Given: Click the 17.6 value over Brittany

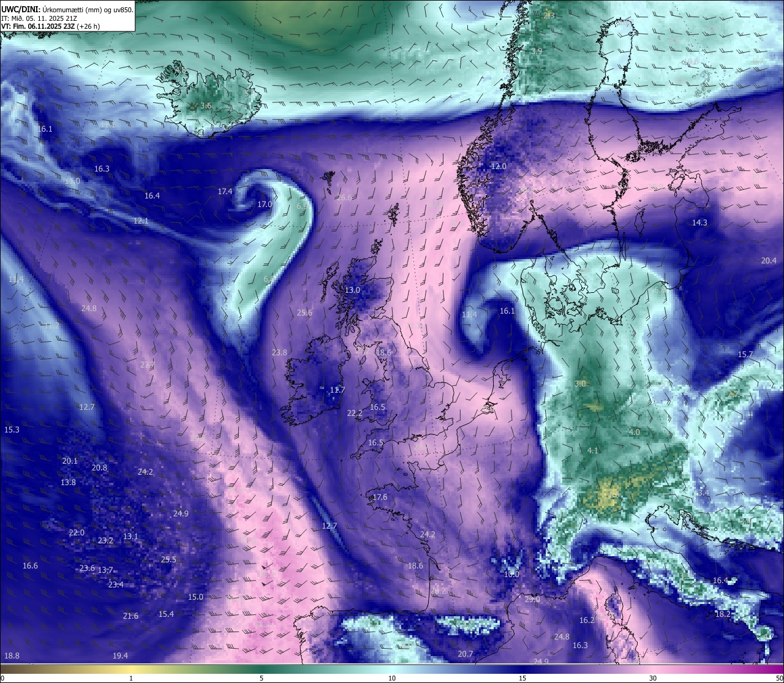Looking at the screenshot, I should pos(380,497).
